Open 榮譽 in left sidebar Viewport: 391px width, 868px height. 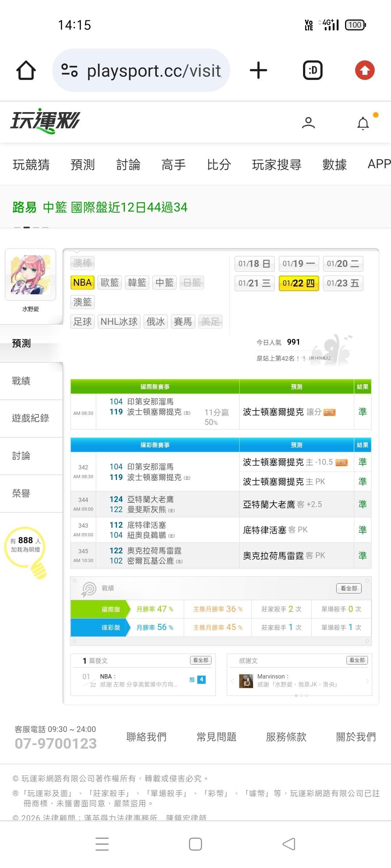pyautogui.click(x=31, y=493)
